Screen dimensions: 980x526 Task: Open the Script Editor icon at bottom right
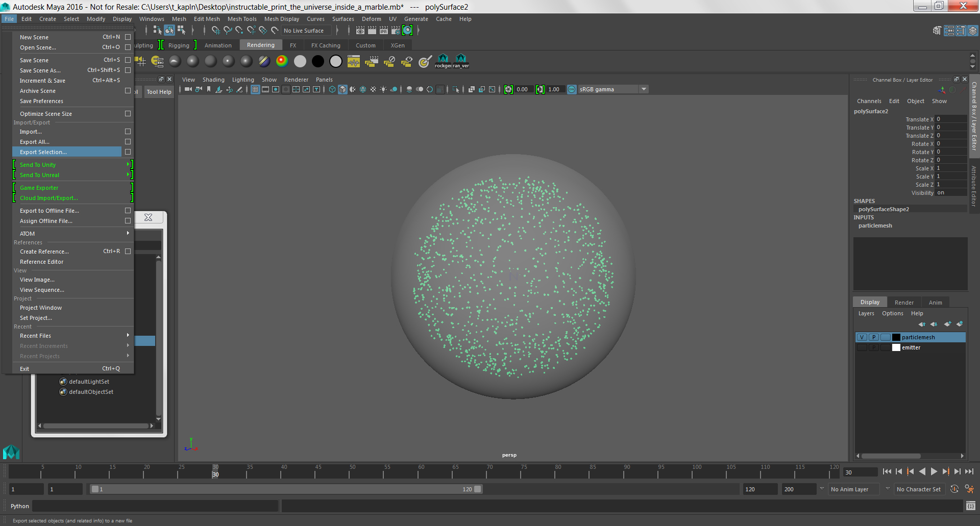tap(971, 506)
